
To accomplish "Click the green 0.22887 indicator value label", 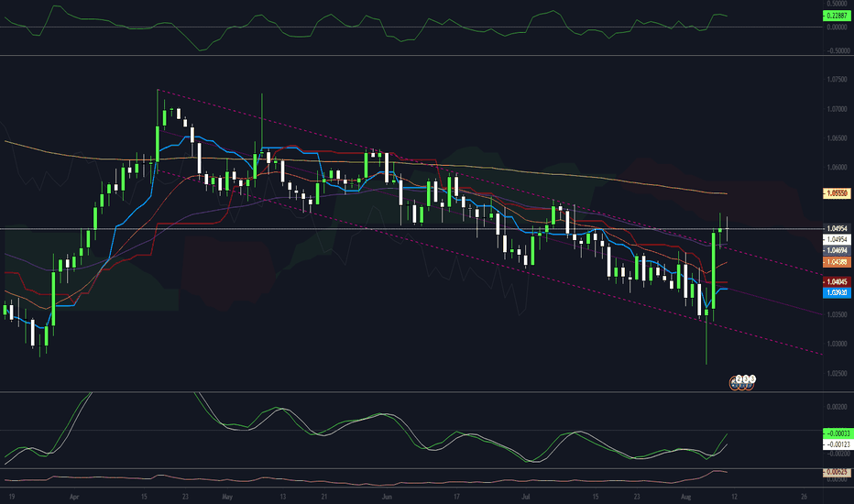I will tap(836, 16).
